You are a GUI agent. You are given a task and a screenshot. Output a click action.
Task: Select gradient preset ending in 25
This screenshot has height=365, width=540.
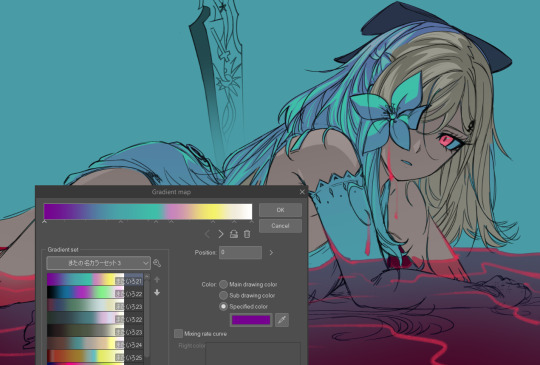pyautogui.click(x=95, y=356)
